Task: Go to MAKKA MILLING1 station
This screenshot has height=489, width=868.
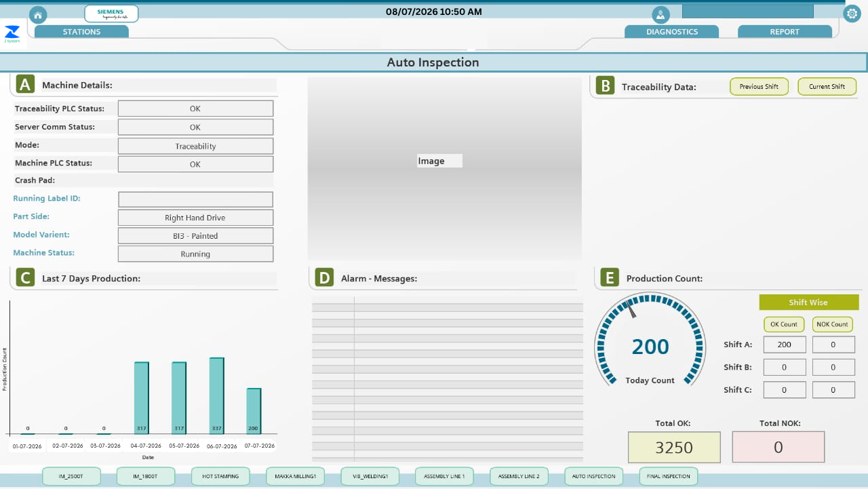Action: pyautogui.click(x=295, y=476)
